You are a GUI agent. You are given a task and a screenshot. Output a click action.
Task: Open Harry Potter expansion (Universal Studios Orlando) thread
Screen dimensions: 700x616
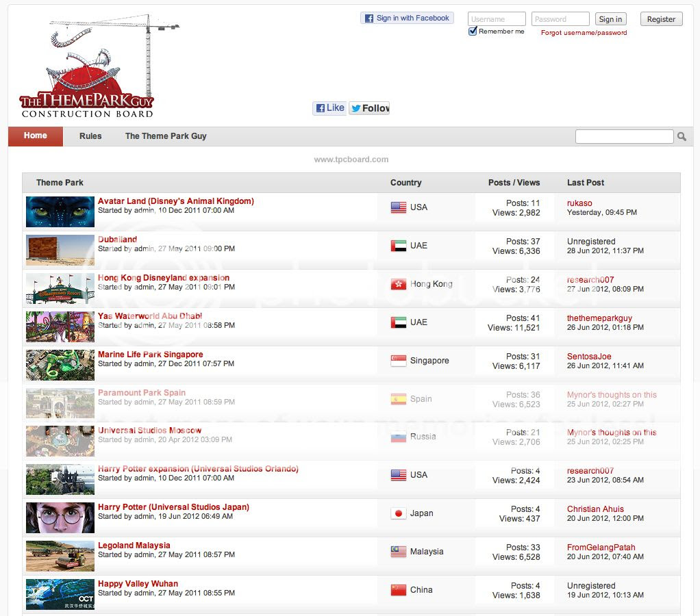coord(198,469)
